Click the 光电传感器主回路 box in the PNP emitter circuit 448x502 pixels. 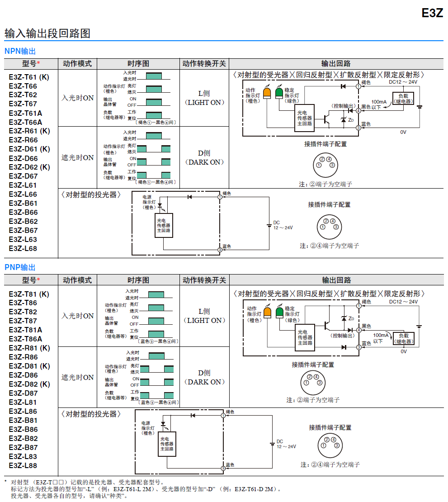[167, 444]
